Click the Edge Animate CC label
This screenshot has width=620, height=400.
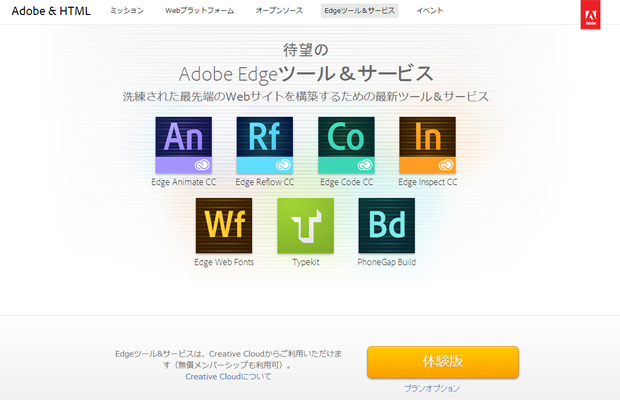[x=183, y=182]
